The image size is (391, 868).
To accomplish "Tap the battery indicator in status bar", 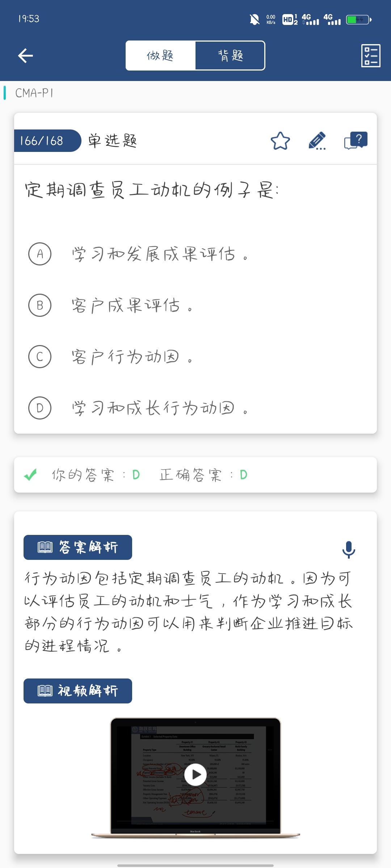I will (x=358, y=20).
